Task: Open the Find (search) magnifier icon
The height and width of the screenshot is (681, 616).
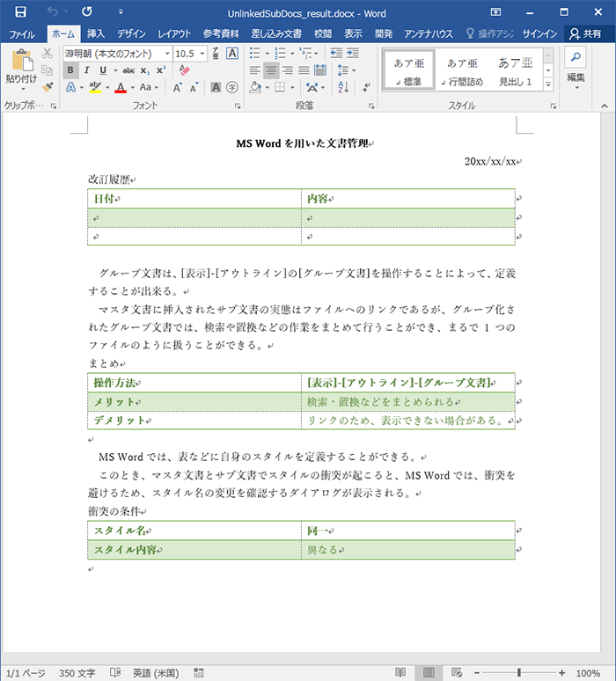Action: coord(576,57)
